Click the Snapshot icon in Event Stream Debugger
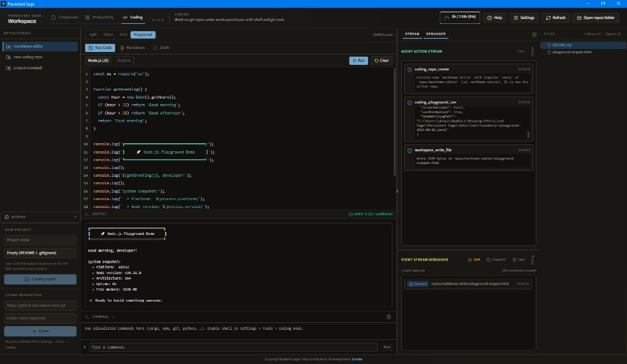This screenshot has width=627, height=364. [488, 260]
